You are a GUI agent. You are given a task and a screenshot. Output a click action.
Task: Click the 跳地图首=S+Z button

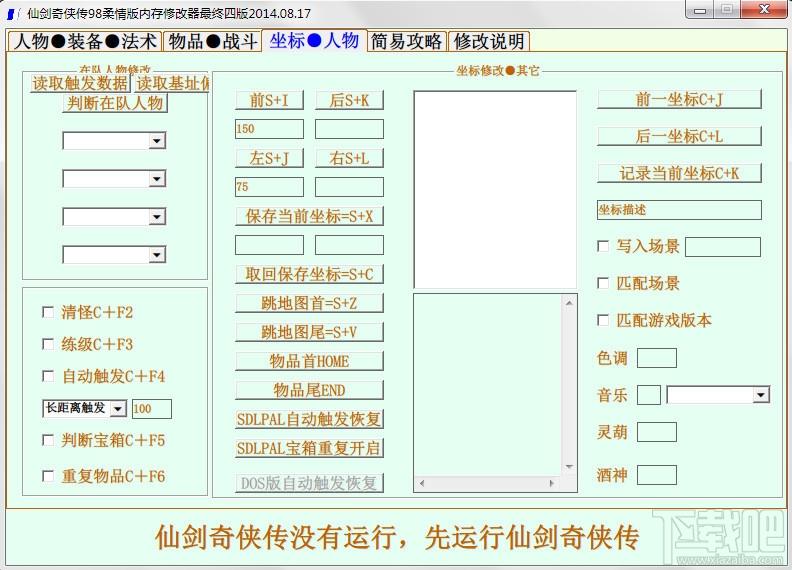[309, 303]
